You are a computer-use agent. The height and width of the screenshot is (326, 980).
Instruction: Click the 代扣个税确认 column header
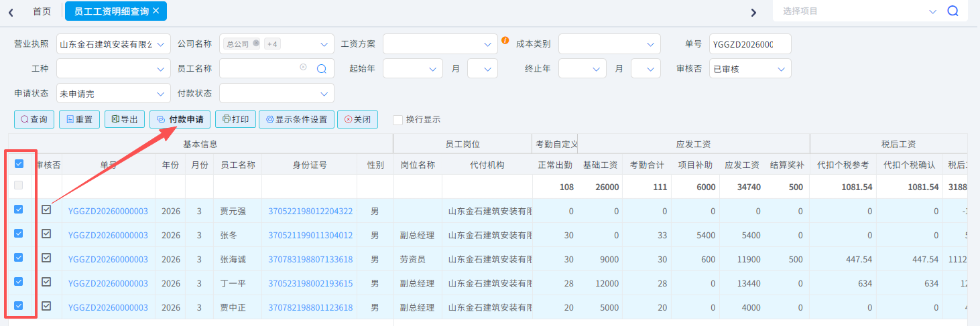[909, 165]
